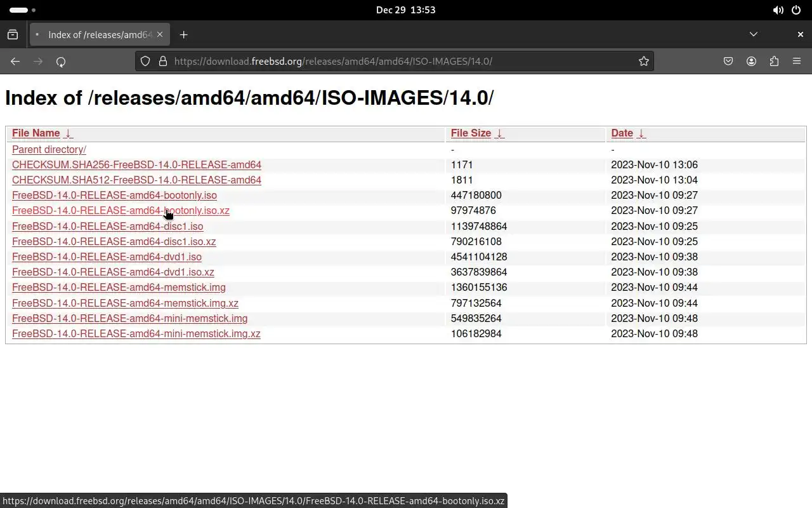Open the browser hamburger menu
Viewport: 812px width, 508px height.
pyautogui.click(x=797, y=62)
